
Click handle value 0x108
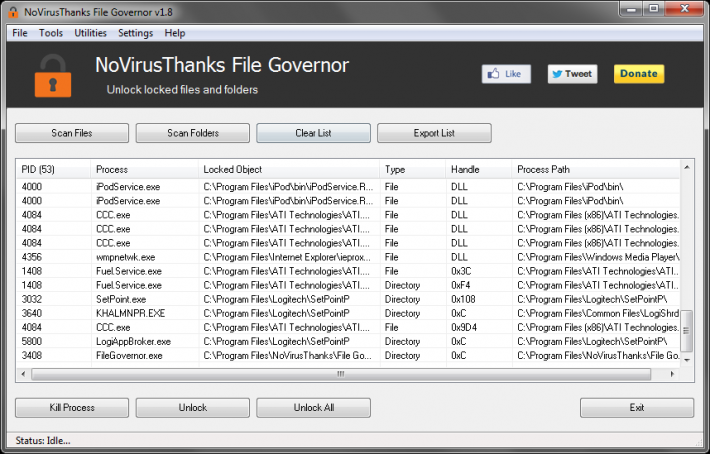point(463,299)
